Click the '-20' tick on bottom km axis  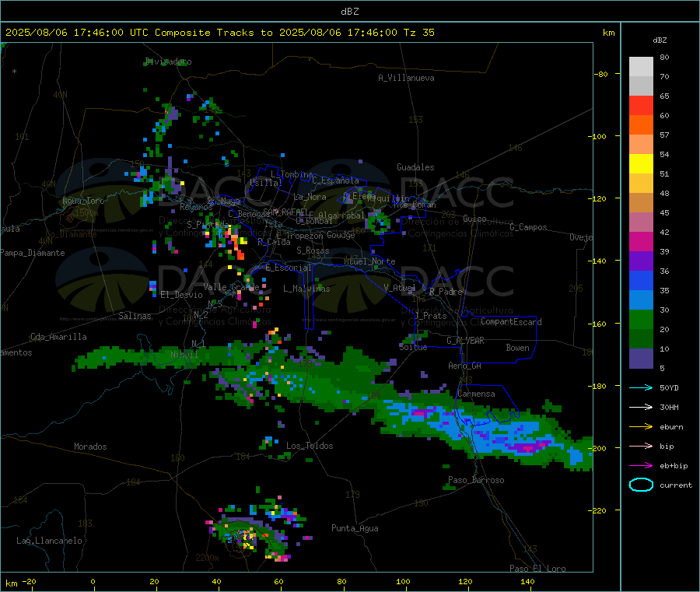(x=30, y=581)
